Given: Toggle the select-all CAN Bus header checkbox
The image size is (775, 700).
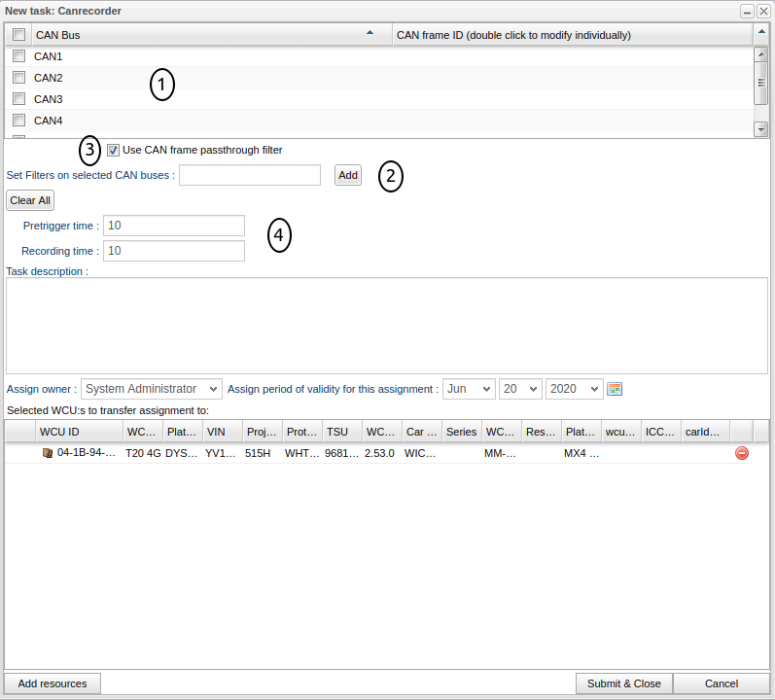Looking at the screenshot, I should [x=18, y=35].
